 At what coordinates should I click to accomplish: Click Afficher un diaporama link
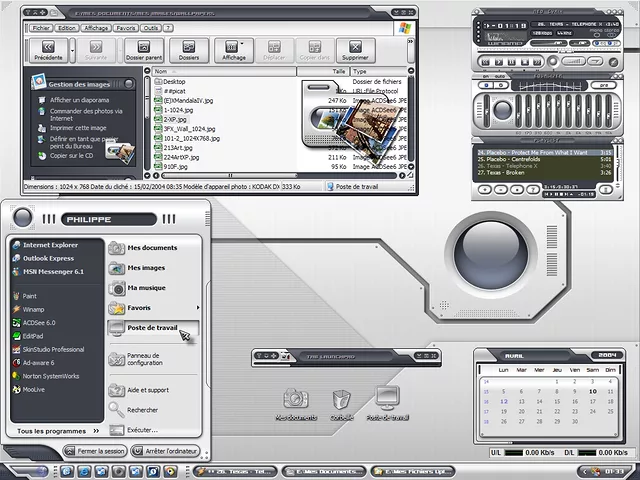(78, 101)
